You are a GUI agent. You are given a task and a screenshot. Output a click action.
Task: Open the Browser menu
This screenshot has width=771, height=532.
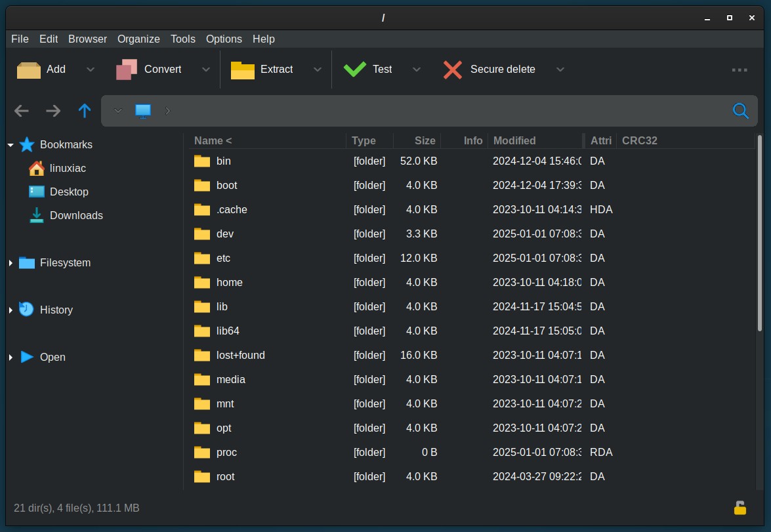(87, 39)
